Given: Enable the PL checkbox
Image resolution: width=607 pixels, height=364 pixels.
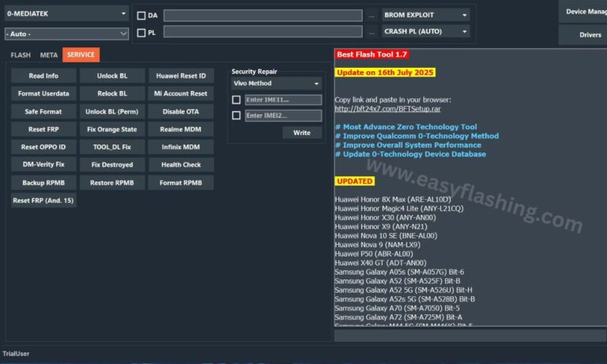Looking at the screenshot, I should [x=141, y=33].
